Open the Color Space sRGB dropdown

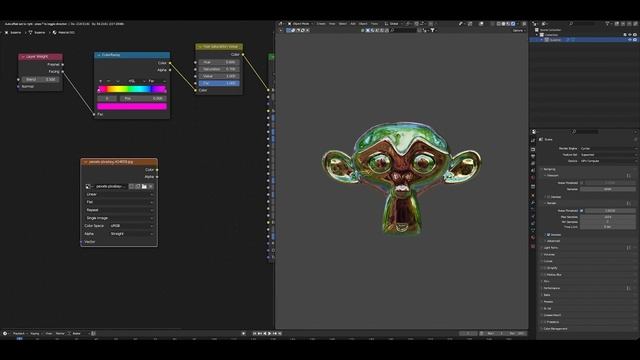pyautogui.click(x=131, y=226)
